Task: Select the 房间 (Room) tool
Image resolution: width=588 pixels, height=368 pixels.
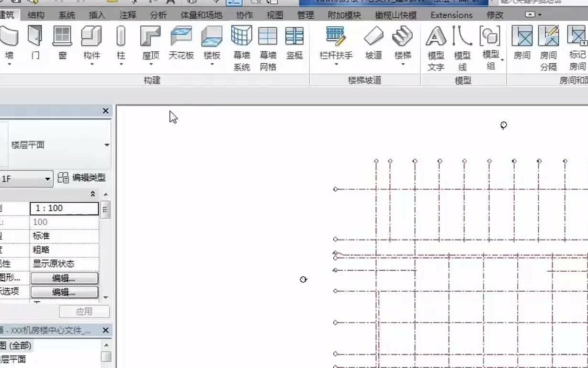Action: click(x=521, y=43)
